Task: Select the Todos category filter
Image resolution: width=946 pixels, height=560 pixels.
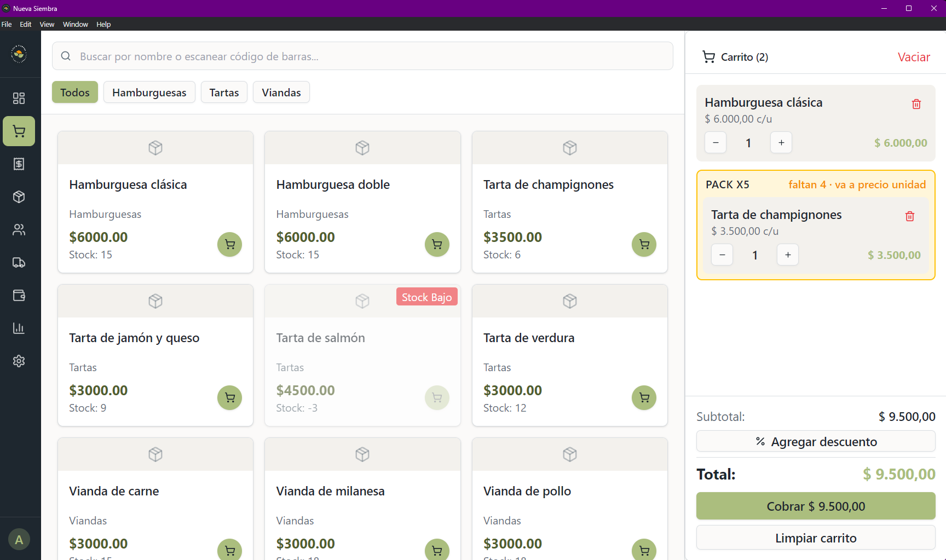Action: 75,93
